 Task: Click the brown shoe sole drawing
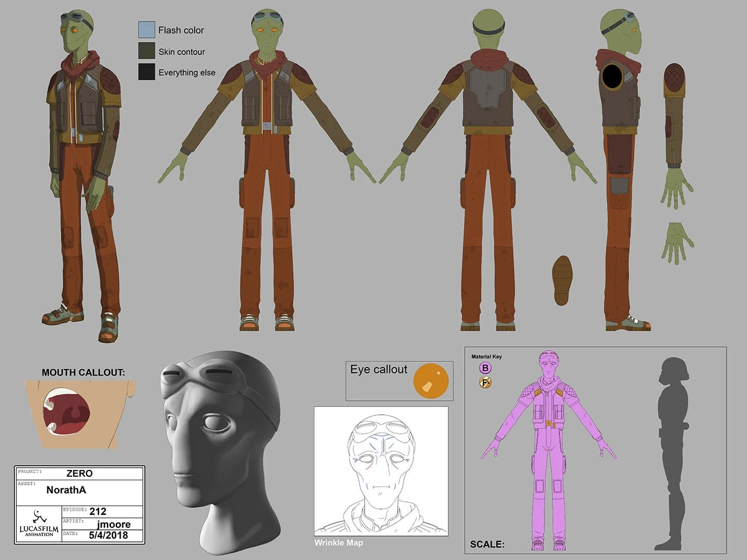562,280
